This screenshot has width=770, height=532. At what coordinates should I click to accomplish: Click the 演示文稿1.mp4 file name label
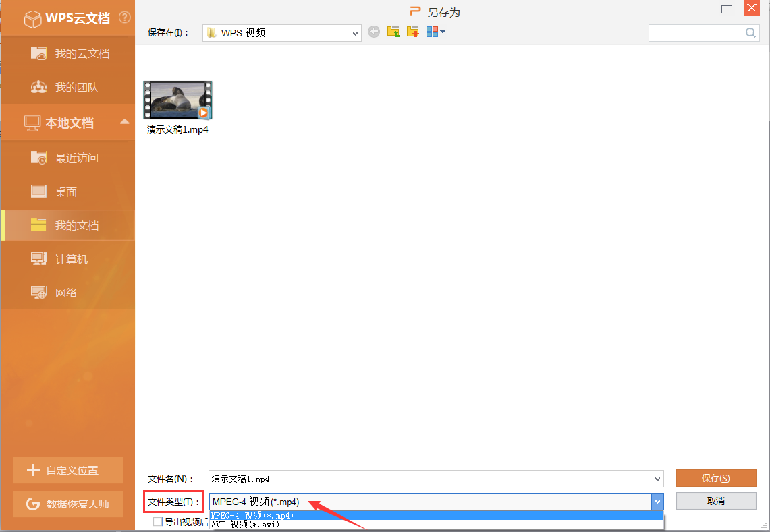pos(177,129)
